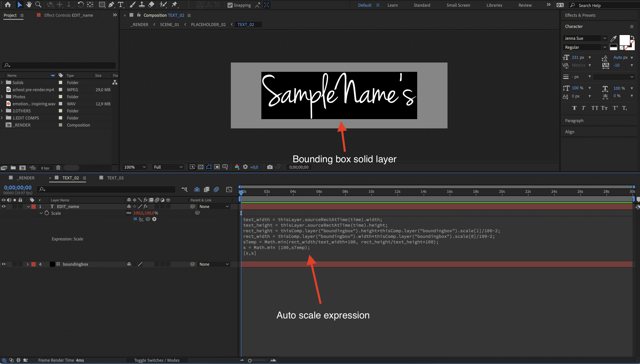Switch to the TEXT_03 timeline tab
This screenshot has width=640, height=364.
coord(115,178)
